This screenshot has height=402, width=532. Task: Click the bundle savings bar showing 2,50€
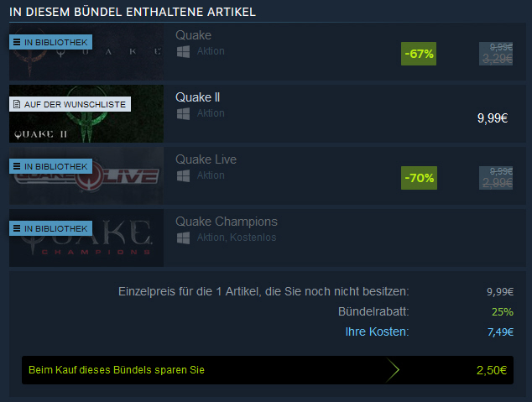tap(268, 370)
